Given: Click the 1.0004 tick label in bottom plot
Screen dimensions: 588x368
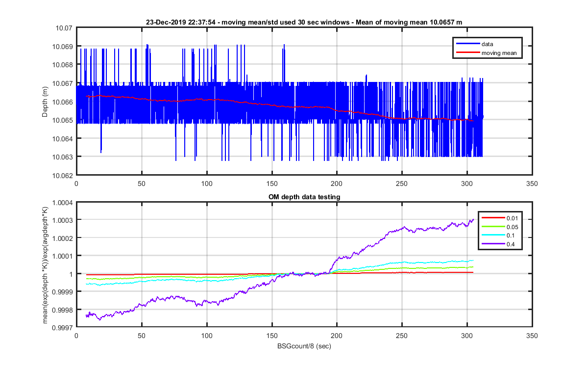Looking at the screenshot, I should pyautogui.click(x=63, y=202).
